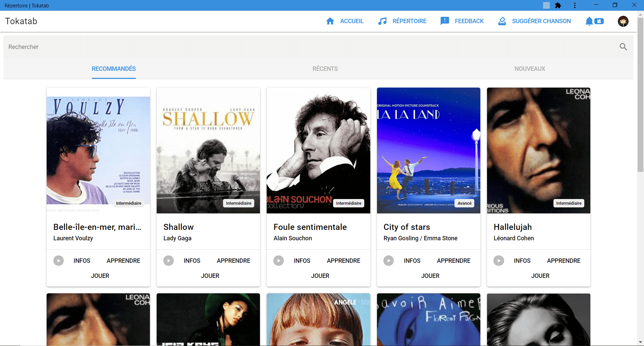Play preview of City of stars
The width and height of the screenshot is (644, 346).
388,261
